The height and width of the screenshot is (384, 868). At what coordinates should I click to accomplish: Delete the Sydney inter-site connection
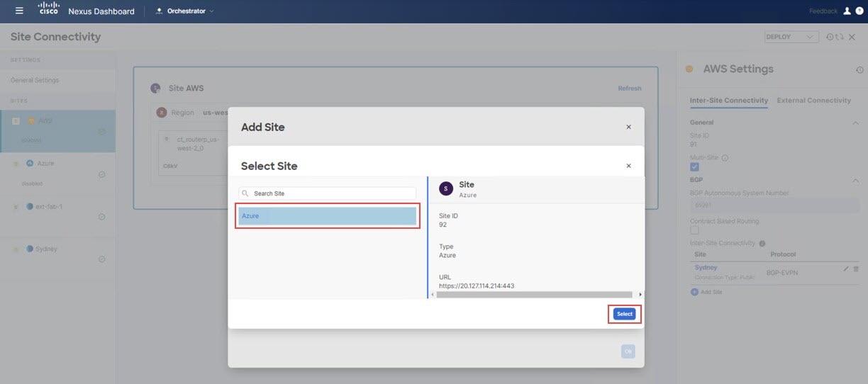coord(856,269)
